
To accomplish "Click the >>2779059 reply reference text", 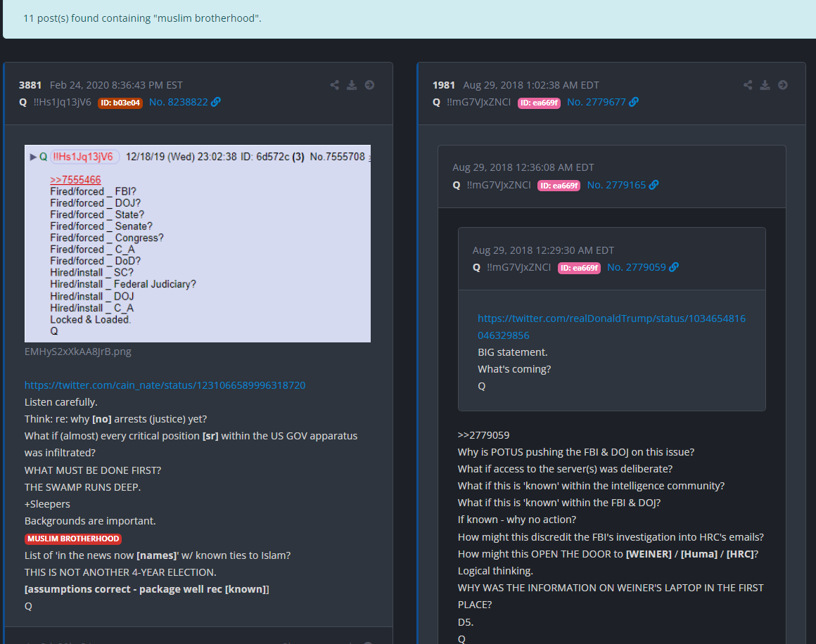I will pos(483,435).
